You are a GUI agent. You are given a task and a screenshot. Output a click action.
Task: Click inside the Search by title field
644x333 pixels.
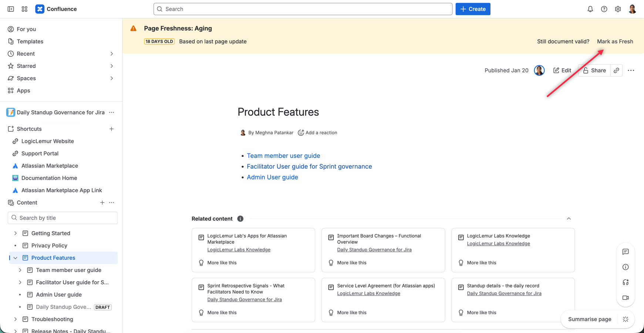coord(63,218)
